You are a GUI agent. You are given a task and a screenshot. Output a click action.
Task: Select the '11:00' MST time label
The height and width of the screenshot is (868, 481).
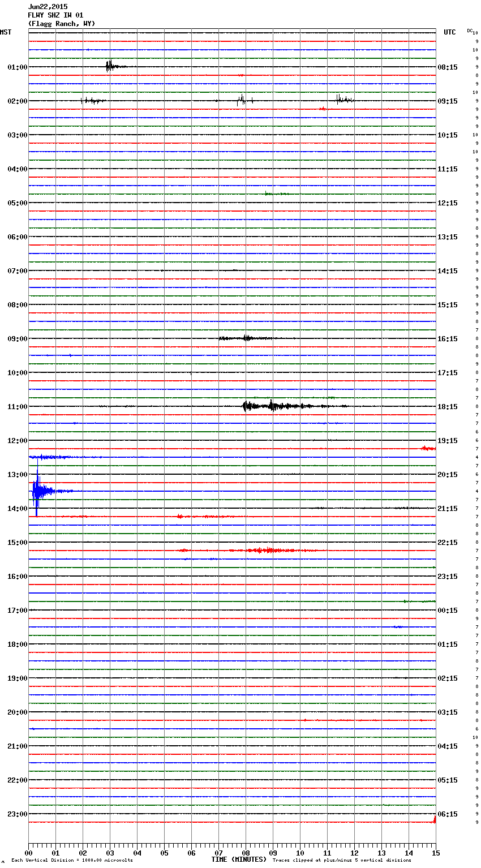(x=18, y=407)
